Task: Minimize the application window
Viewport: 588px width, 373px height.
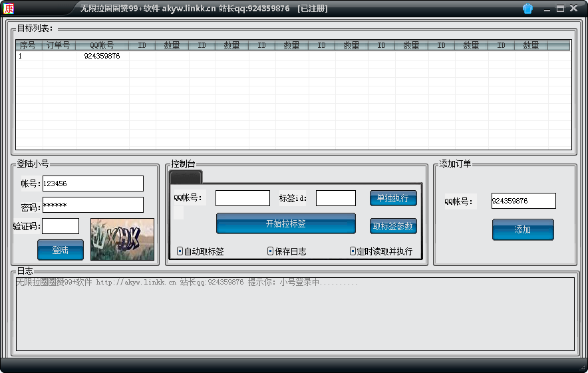Action: click(547, 9)
